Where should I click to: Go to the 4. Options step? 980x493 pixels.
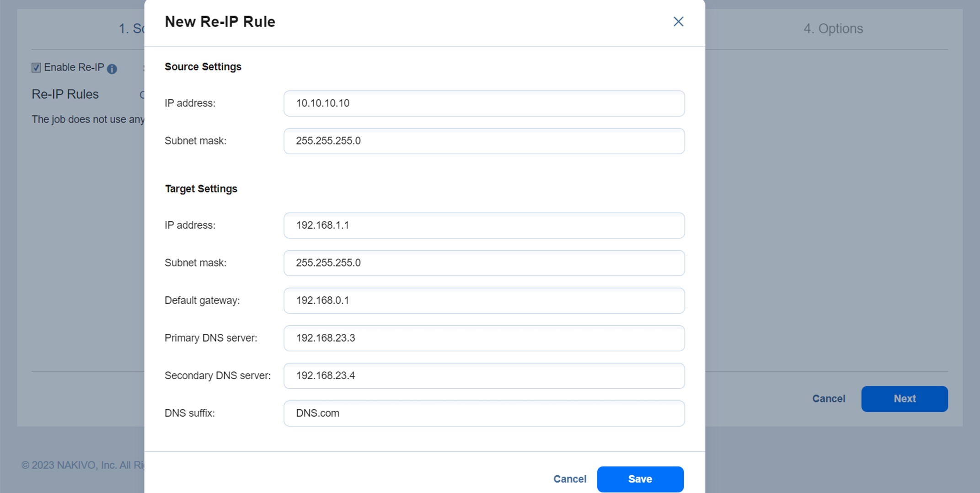(x=833, y=28)
